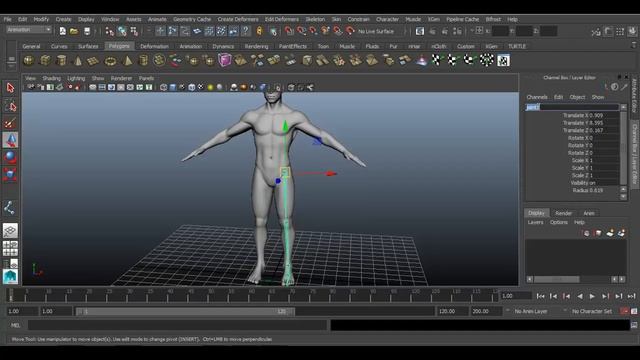The height and width of the screenshot is (360, 640).
Task: Select the polygon sphere shelf icon
Action: [29, 60]
